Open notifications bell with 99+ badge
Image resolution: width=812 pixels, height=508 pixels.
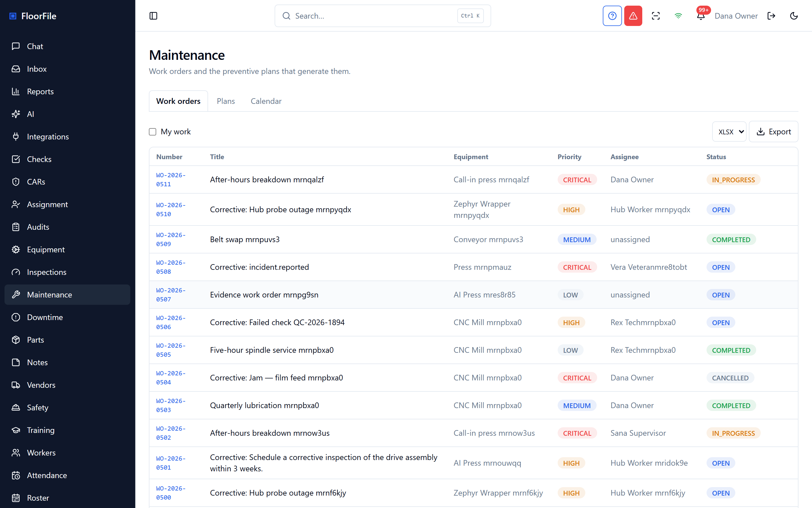pos(701,16)
